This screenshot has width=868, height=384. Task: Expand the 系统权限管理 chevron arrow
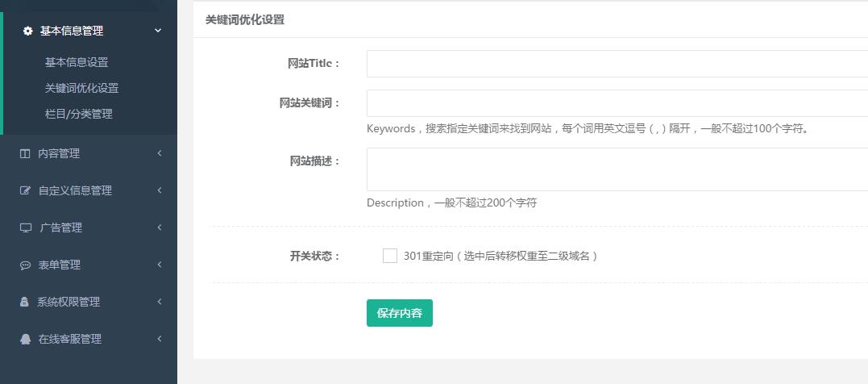coord(160,302)
